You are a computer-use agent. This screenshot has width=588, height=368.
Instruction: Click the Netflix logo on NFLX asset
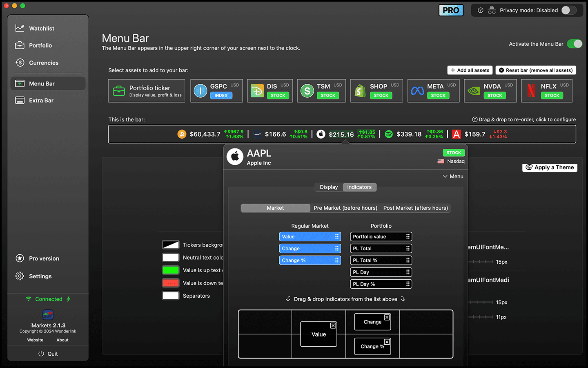coord(531,91)
